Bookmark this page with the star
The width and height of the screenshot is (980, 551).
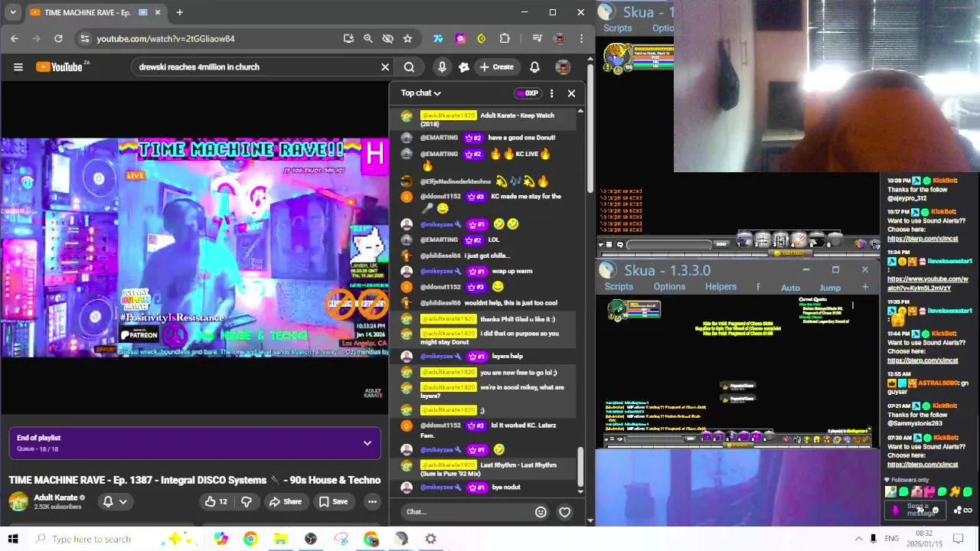pyautogui.click(x=408, y=38)
